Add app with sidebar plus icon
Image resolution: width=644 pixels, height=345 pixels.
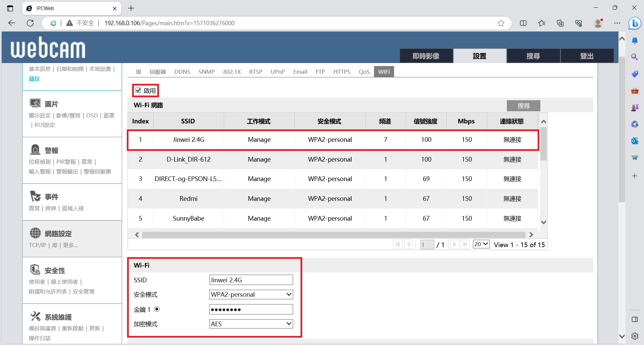coord(635,176)
